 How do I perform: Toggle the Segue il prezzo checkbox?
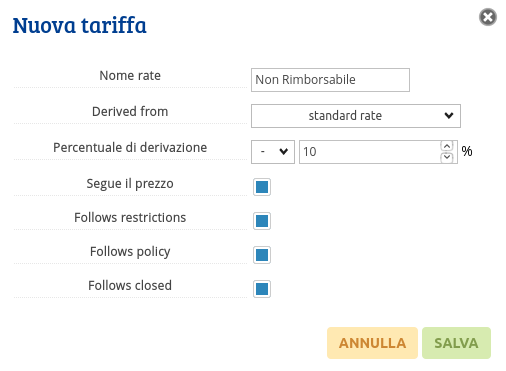tap(262, 187)
